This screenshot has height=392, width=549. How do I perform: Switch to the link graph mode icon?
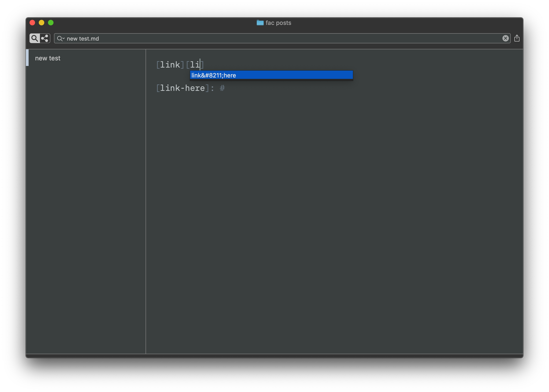(x=45, y=38)
